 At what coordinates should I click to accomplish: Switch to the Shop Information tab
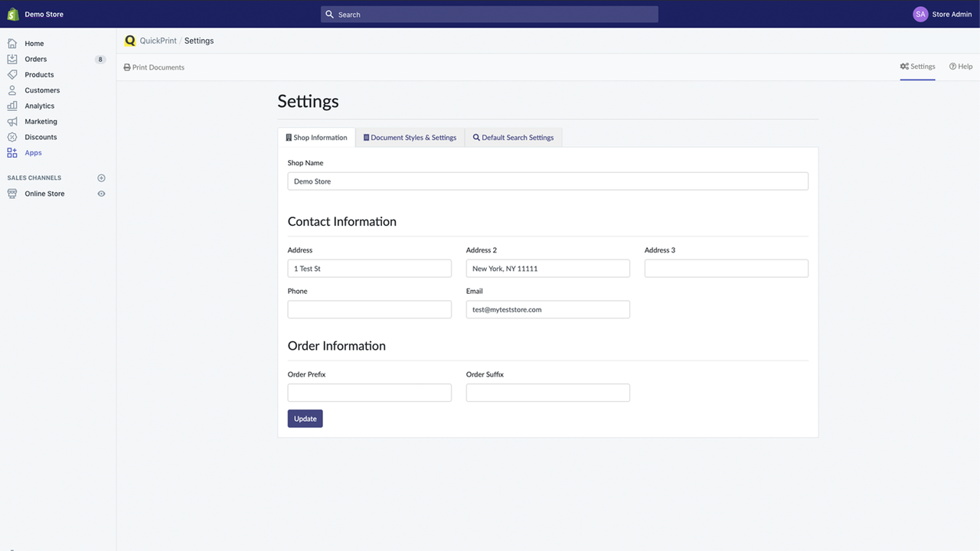coord(316,137)
